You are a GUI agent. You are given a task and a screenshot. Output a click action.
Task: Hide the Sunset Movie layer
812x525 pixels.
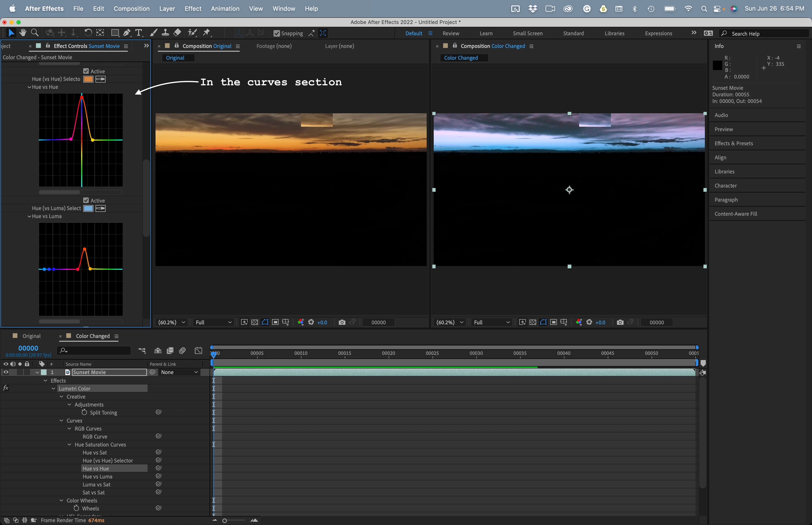pyautogui.click(x=6, y=372)
